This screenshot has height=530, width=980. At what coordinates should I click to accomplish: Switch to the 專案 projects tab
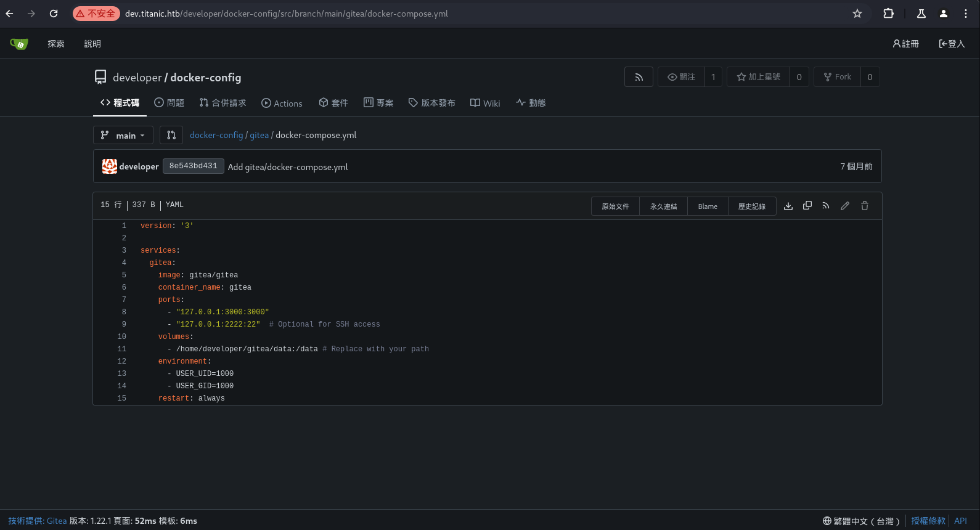click(378, 103)
